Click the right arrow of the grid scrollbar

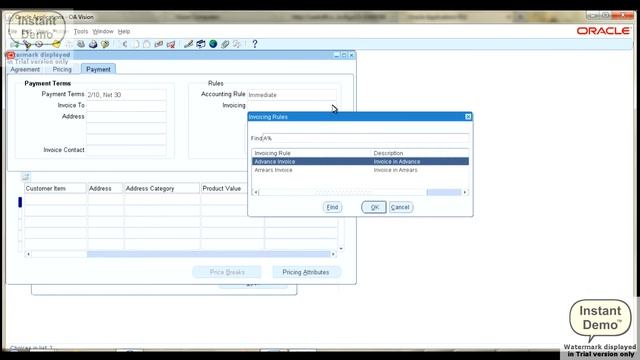coord(333,254)
